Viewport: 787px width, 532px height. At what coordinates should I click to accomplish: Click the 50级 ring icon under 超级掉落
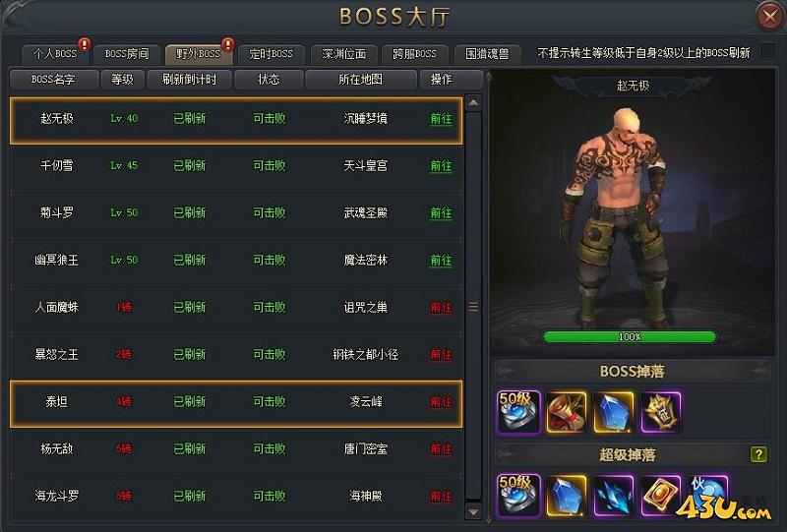click(x=518, y=496)
